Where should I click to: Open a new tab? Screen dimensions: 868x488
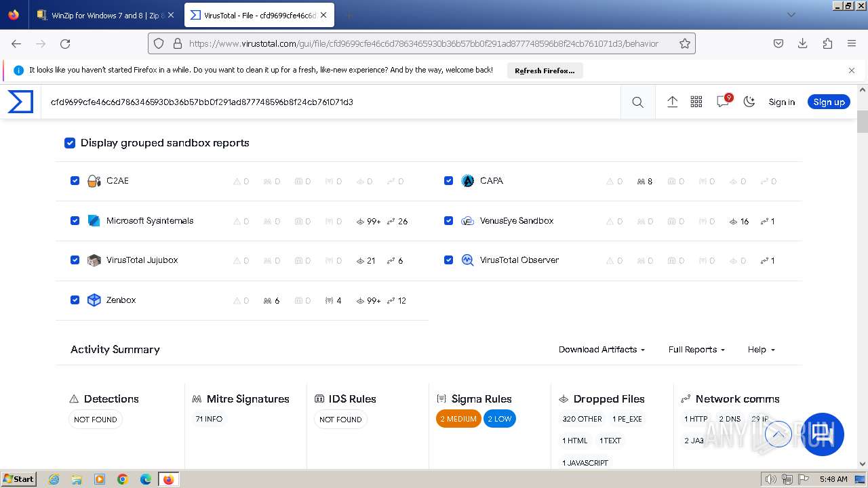click(349, 15)
